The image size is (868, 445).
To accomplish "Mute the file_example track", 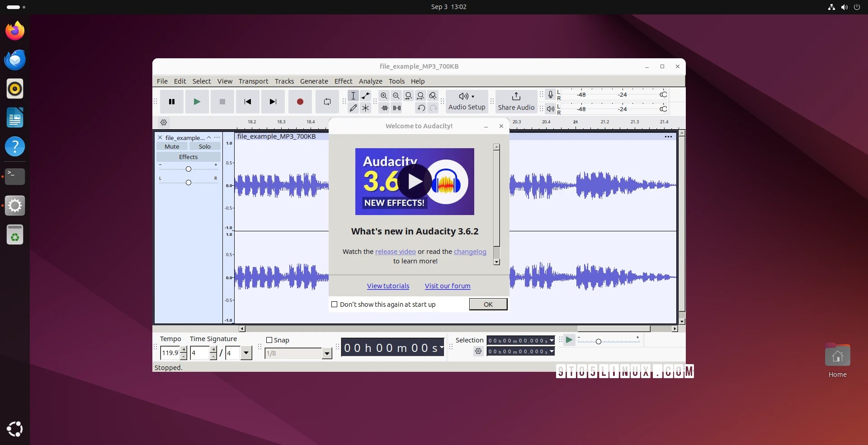I will coord(172,146).
